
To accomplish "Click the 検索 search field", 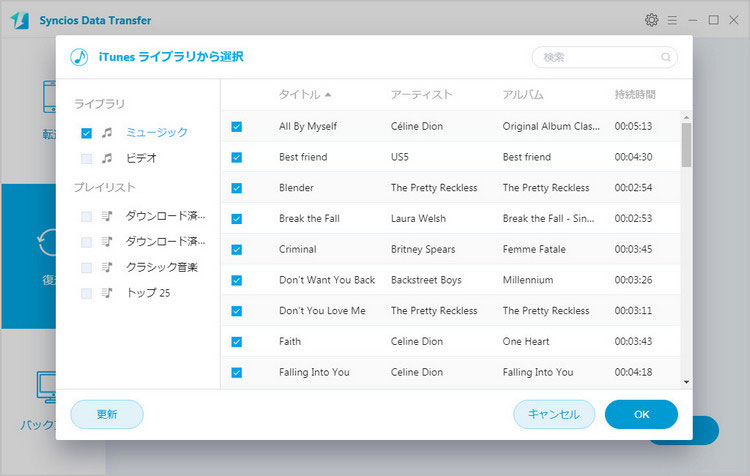I will click(x=605, y=57).
